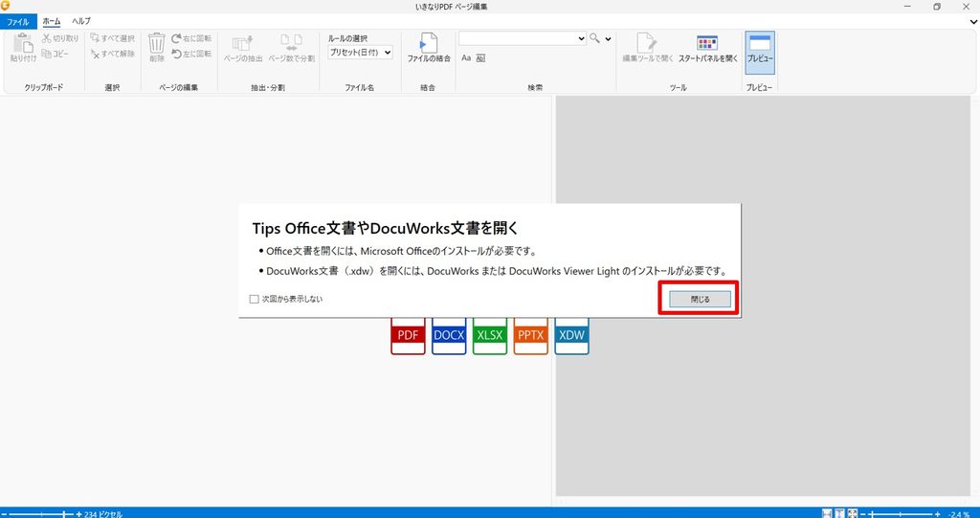Open the ファイル menu tab

tap(18, 22)
